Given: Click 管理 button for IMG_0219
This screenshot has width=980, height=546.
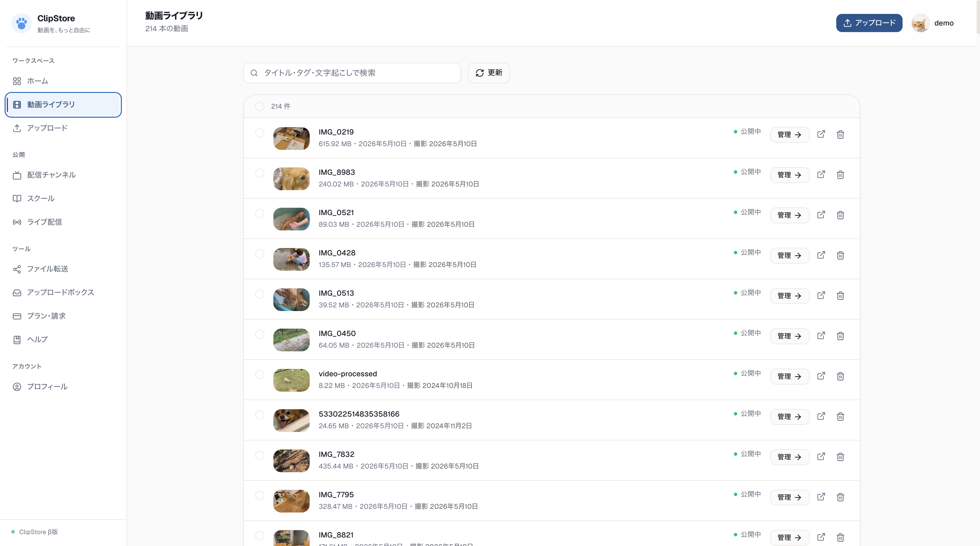Looking at the screenshot, I should point(789,135).
